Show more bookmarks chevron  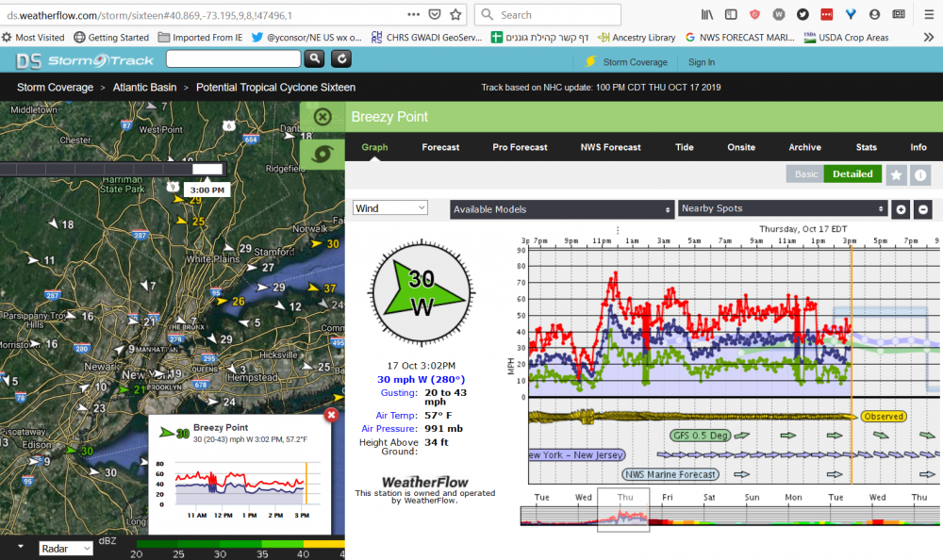click(x=929, y=38)
